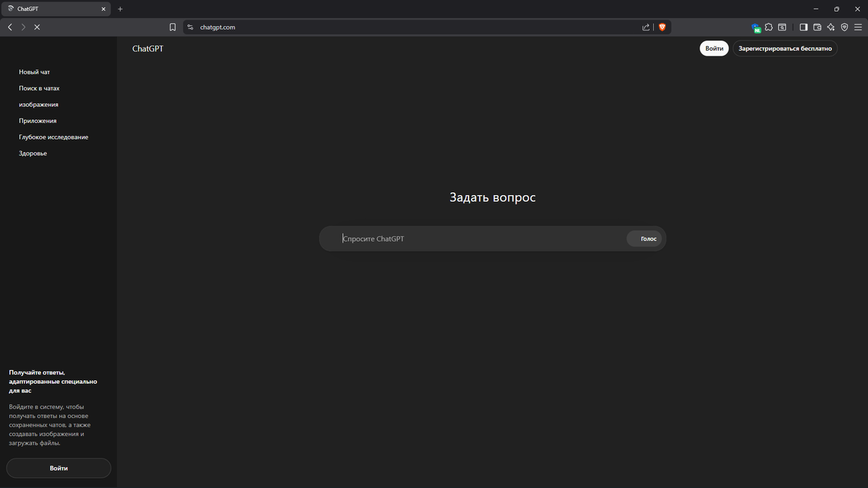Screen dimensions: 868x488
Task: Open the extensions puzzle-piece icon
Action: (x=769, y=27)
